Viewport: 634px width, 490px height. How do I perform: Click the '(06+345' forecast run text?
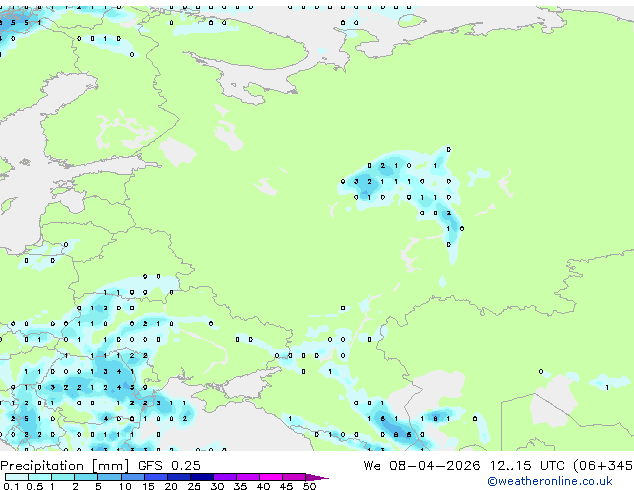pyautogui.click(x=603, y=466)
